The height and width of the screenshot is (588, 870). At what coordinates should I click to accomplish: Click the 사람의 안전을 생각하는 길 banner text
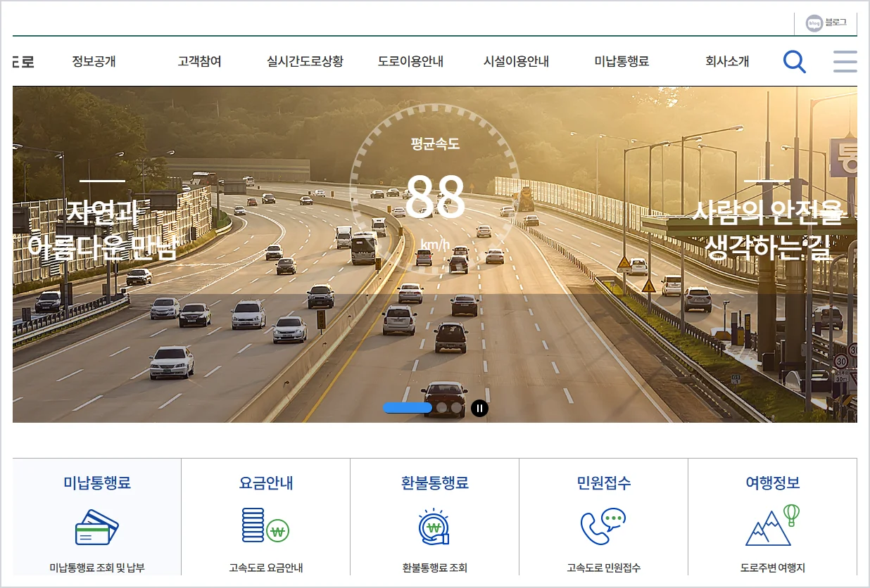767,231
